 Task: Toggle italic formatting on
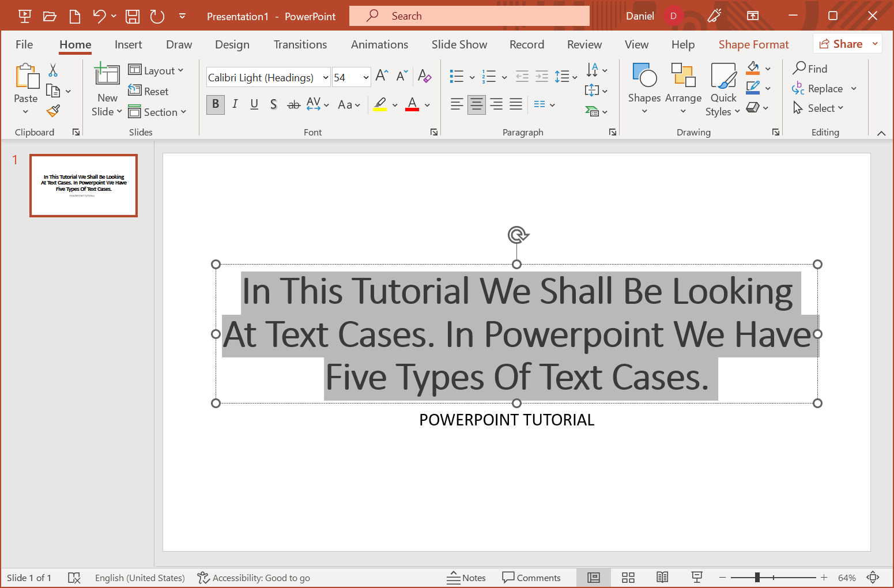click(235, 104)
